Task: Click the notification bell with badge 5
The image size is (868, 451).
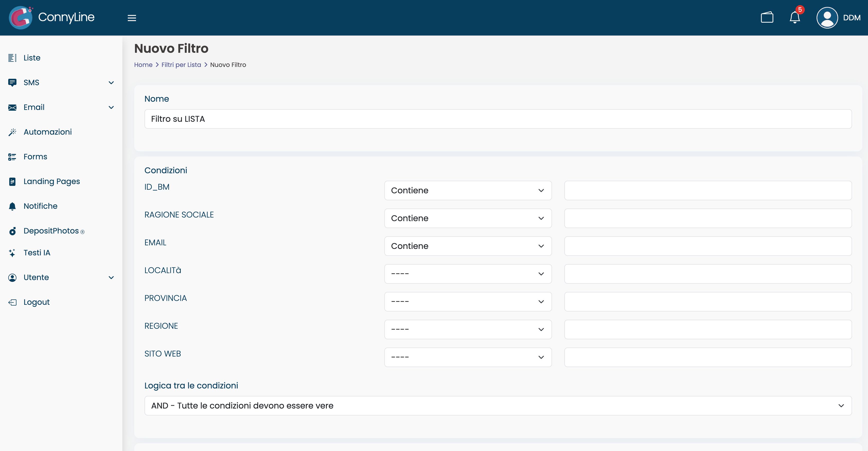Action: [794, 18]
